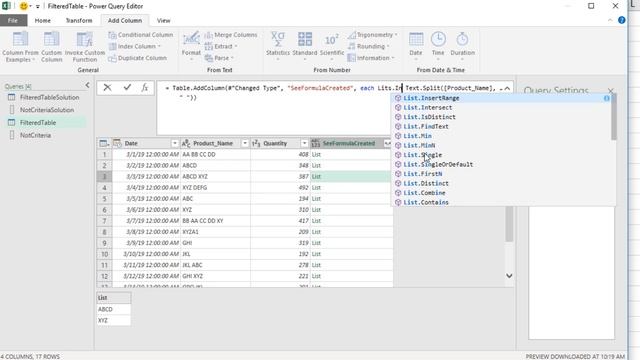Add a Conditional Column
The width and height of the screenshot is (640, 360).
141,35
